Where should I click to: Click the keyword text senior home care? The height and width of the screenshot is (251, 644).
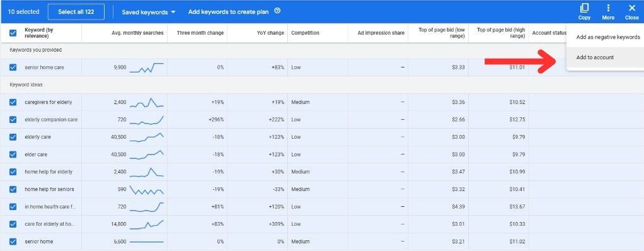pyautogui.click(x=44, y=67)
